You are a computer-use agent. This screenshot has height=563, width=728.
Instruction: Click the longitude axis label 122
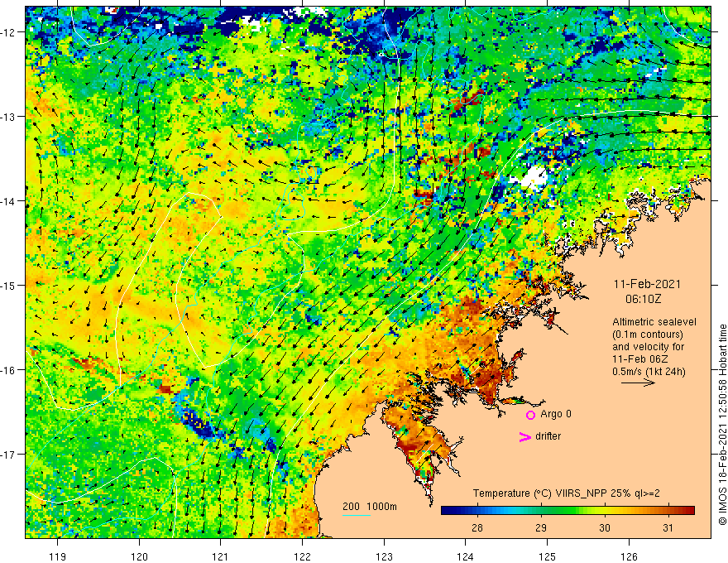point(302,556)
